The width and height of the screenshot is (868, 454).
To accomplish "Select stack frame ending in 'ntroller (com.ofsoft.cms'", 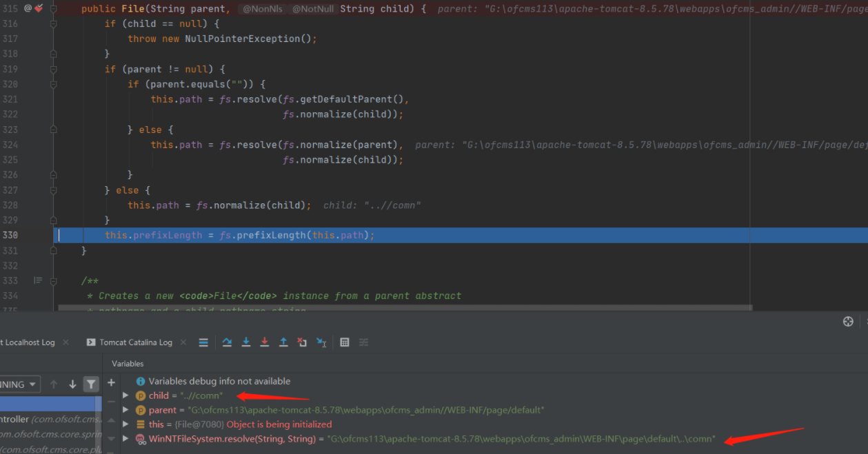I will [x=51, y=419].
